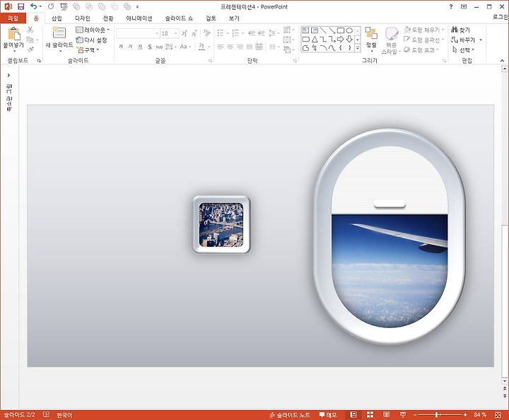This screenshot has height=420, width=509.
Task: Toggle slide notes pane 슬라이드 노트
Action: coord(290,415)
